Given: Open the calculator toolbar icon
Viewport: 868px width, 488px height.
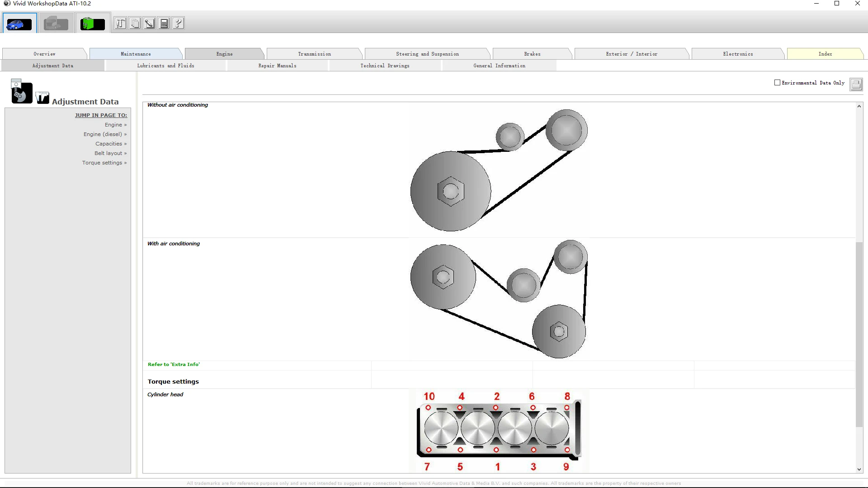Looking at the screenshot, I should pyautogui.click(x=164, y=23).
